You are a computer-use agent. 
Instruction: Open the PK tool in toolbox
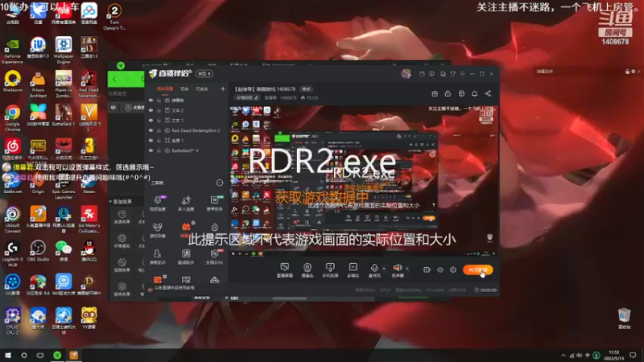[214, 257]
